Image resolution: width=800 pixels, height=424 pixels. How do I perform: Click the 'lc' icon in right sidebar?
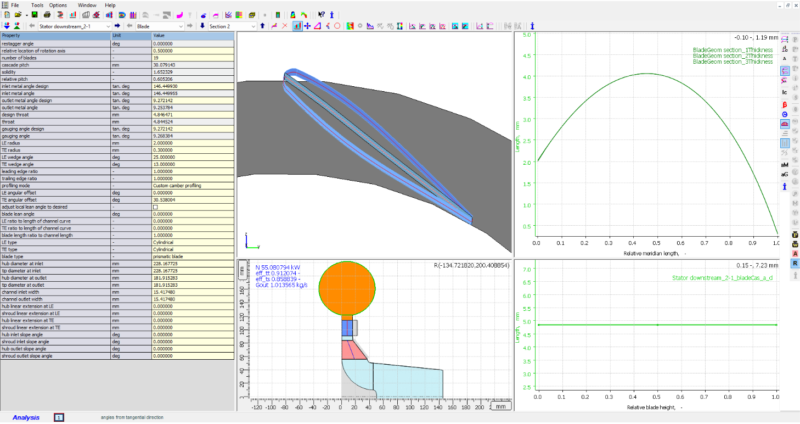(x=785, y=92)
